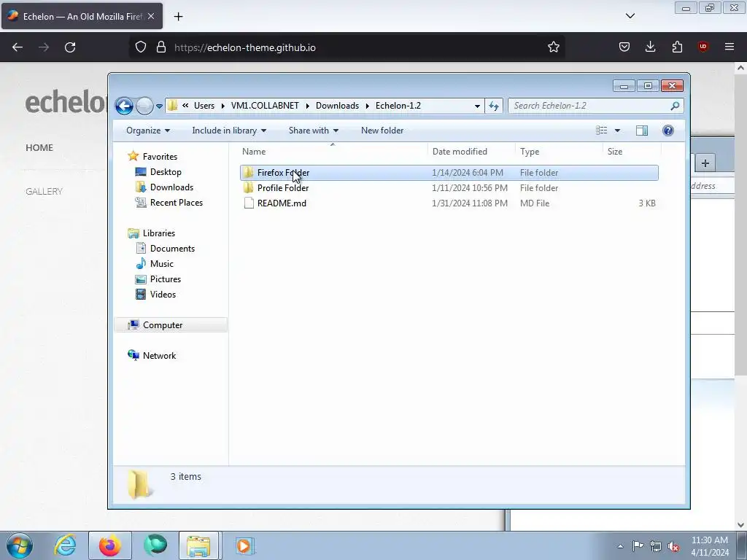The height and width of the screenshot is (560, 747).
Task: Click Firefox back button
Action: (18, 47)
